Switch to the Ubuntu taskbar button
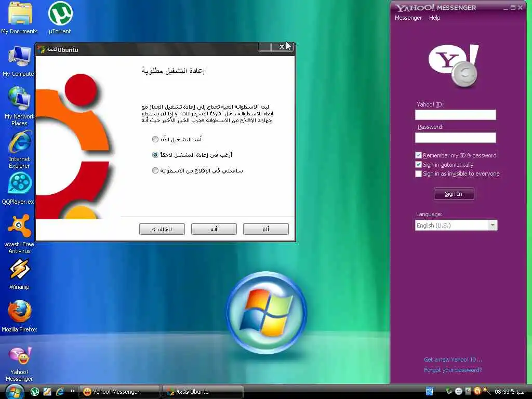Viewport: 532px width, 399px height. pos(203,392)
